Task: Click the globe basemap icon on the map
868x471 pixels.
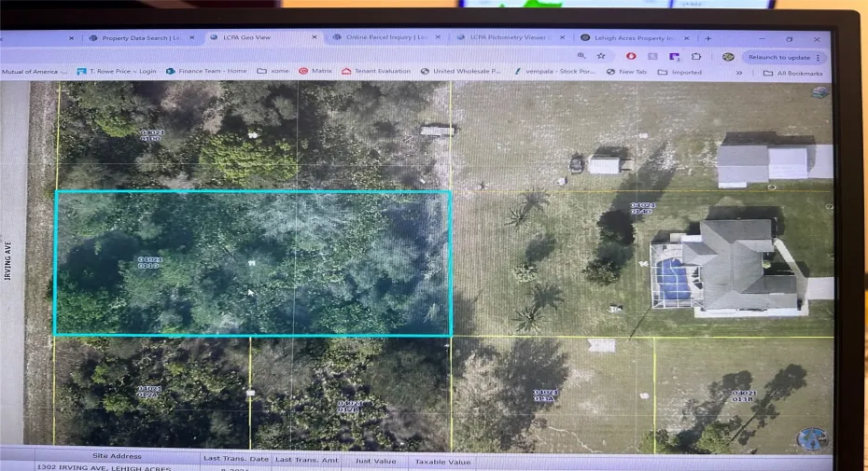Action: [x=812, y=438]
